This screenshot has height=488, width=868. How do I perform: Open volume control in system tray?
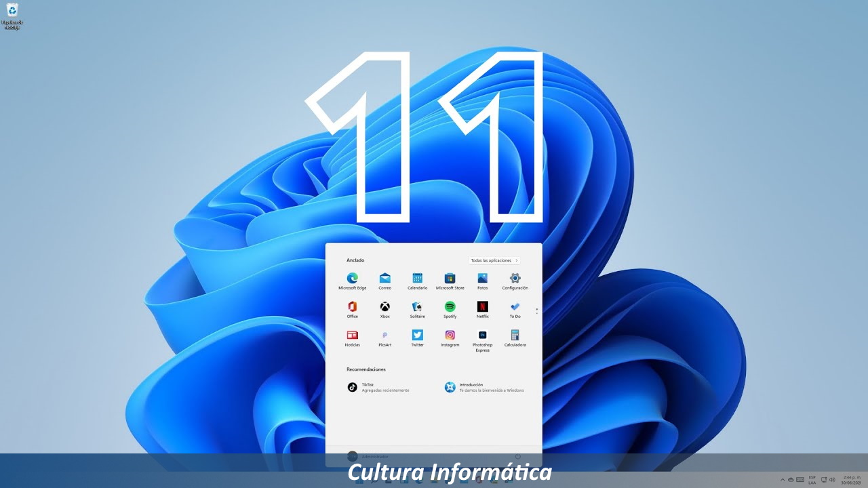tap(832, 480)
